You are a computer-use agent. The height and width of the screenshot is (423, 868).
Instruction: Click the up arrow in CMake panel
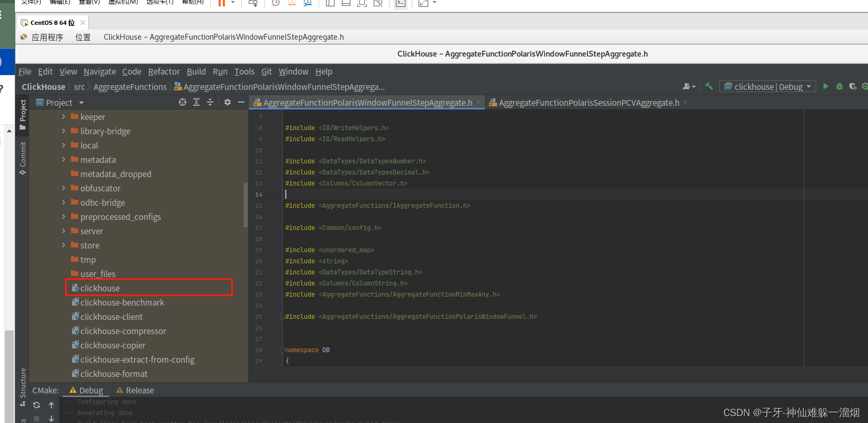click(51, 405)
